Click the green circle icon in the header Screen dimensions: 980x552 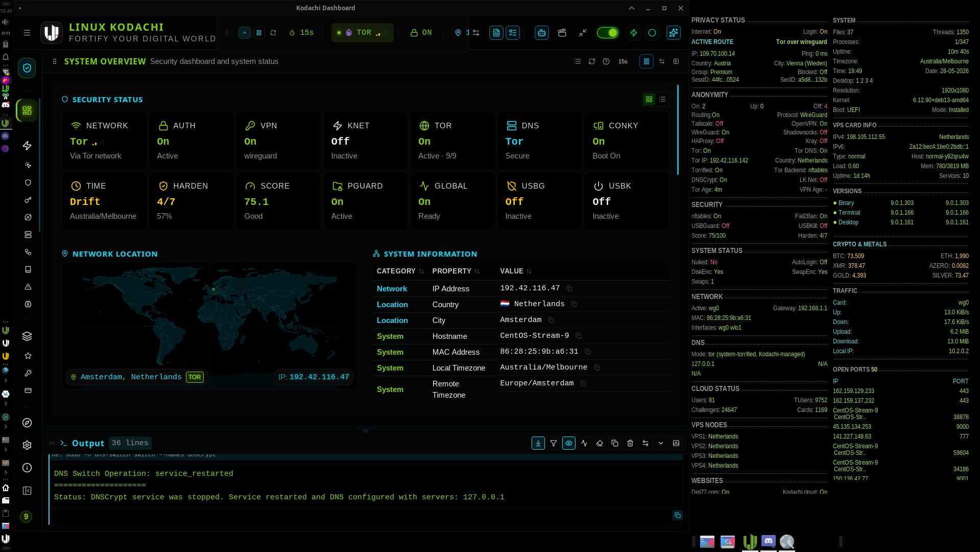[x=652, y=33]
